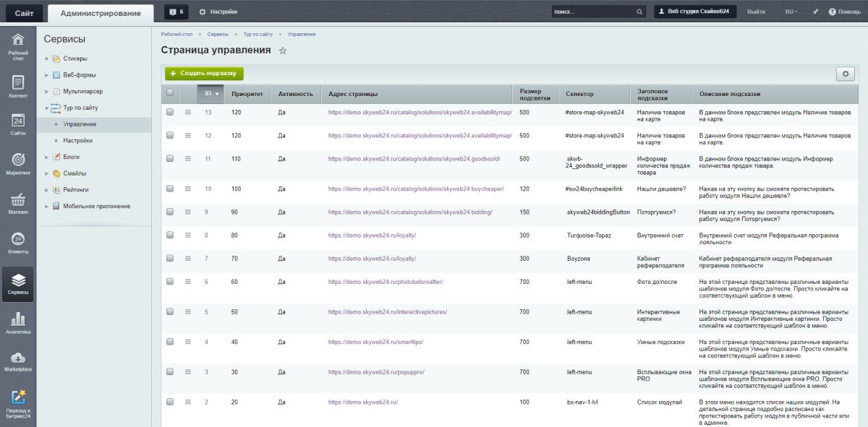Sort the table by ID column
Screen dimensions: 868x427
point(210,93)
